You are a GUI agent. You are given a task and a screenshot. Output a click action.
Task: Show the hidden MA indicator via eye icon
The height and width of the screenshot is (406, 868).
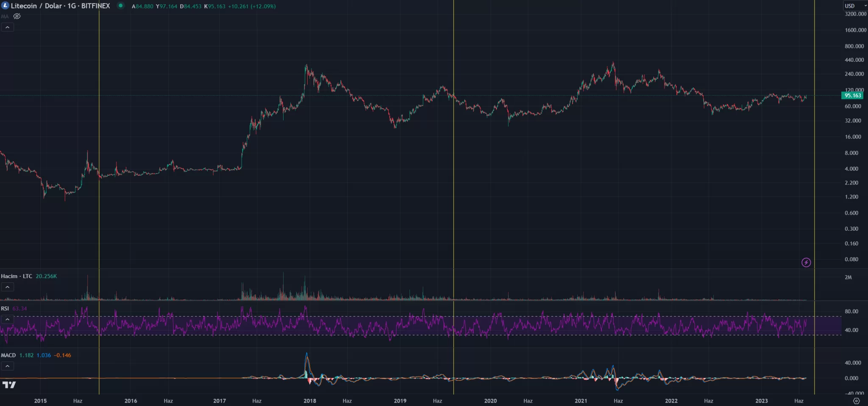(17, 16)
